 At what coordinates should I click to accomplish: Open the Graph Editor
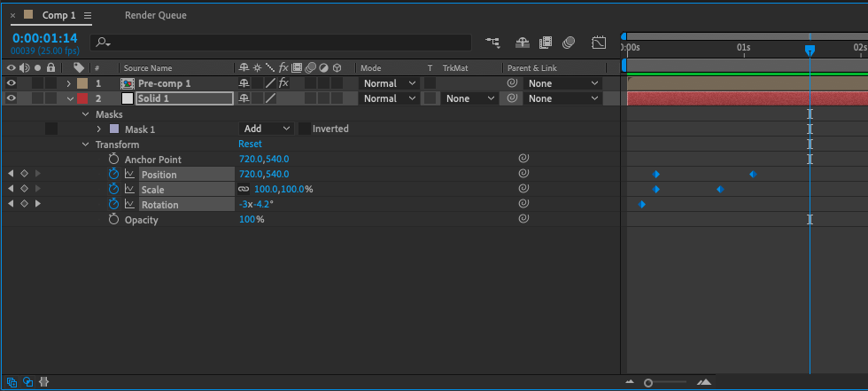click(x=599, y=43)
